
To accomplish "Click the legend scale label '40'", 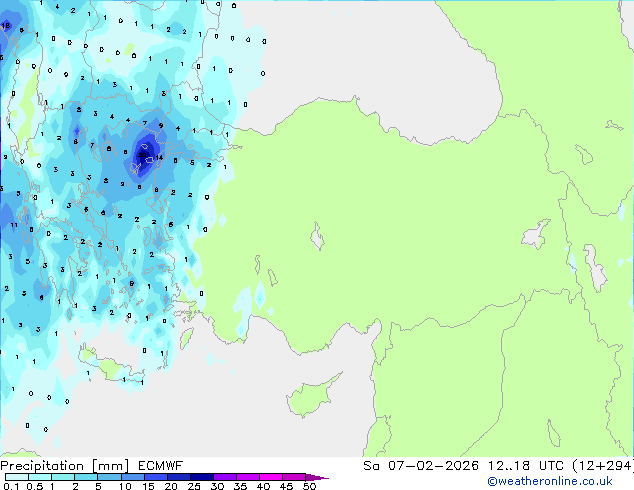I will coord(263,486).
